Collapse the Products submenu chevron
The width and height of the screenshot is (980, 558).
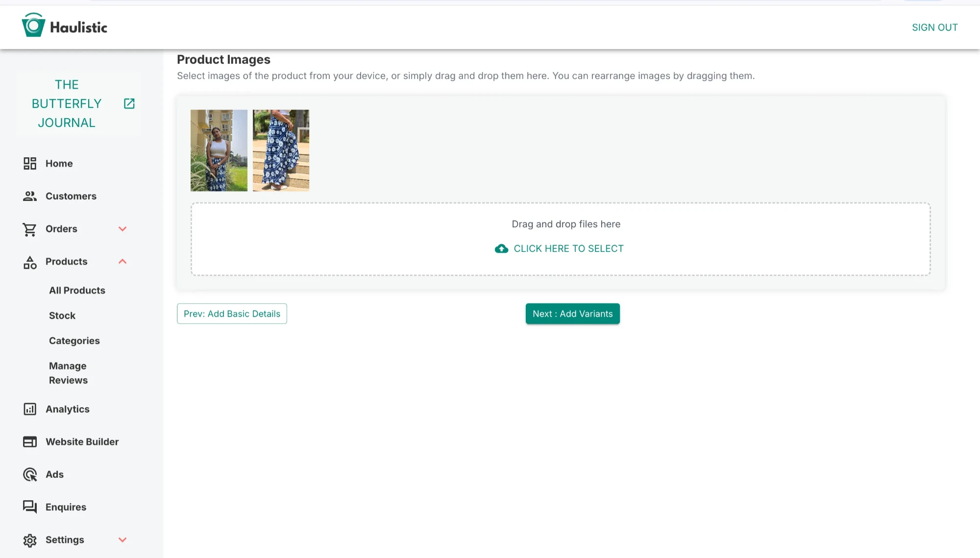click(x=122, y=262)
